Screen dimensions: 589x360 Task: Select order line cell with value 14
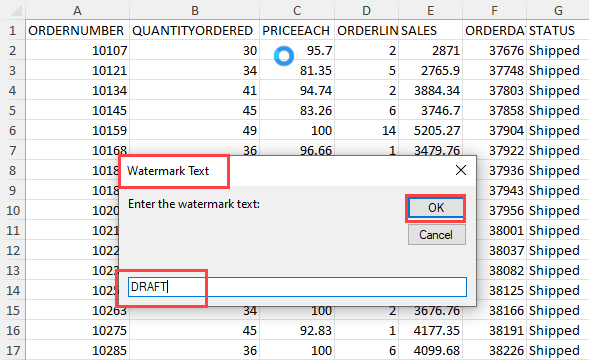click(367, 130)
